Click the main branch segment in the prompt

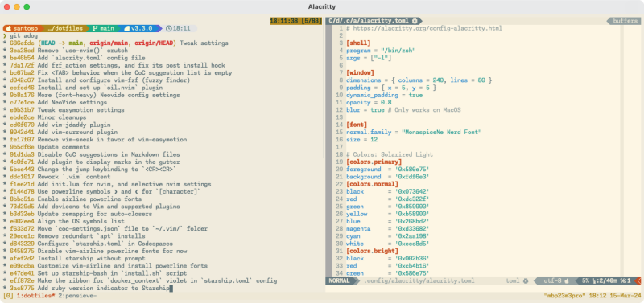pyautogui.click(x=107, y=29)
